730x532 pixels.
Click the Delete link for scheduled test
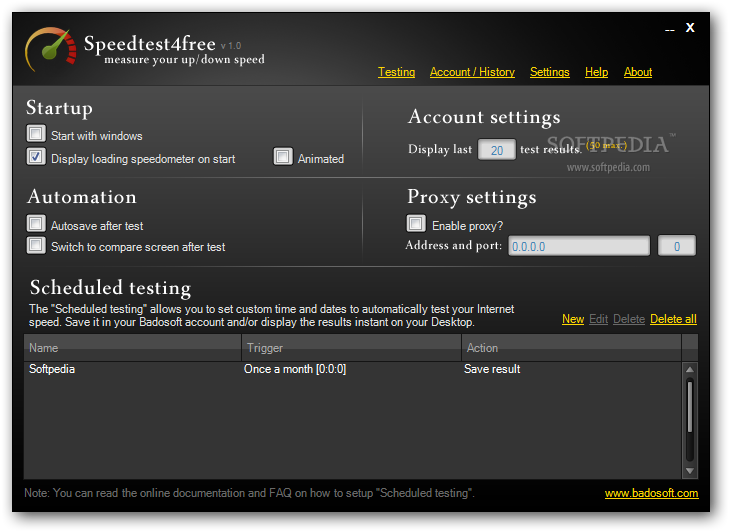coord(629,319)
